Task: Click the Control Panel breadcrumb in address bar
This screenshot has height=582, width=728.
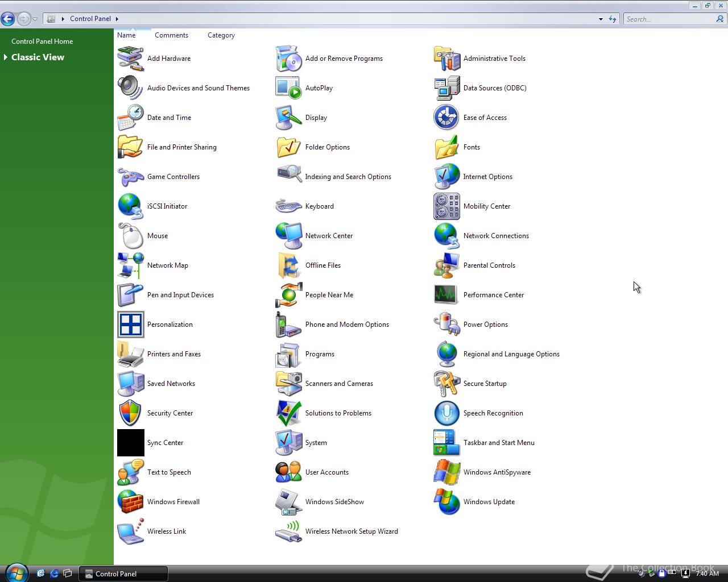Action: click(90, 19)
